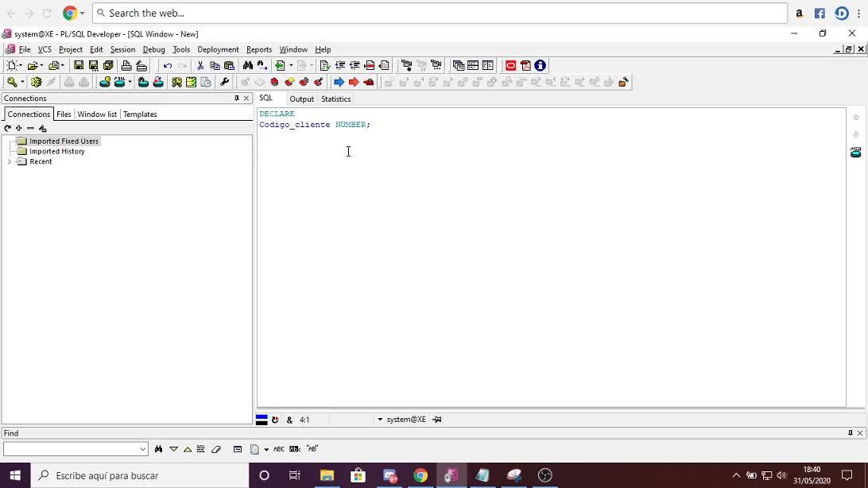Click the red right arrow icon

pyautogui.click(x=354, y=82)
